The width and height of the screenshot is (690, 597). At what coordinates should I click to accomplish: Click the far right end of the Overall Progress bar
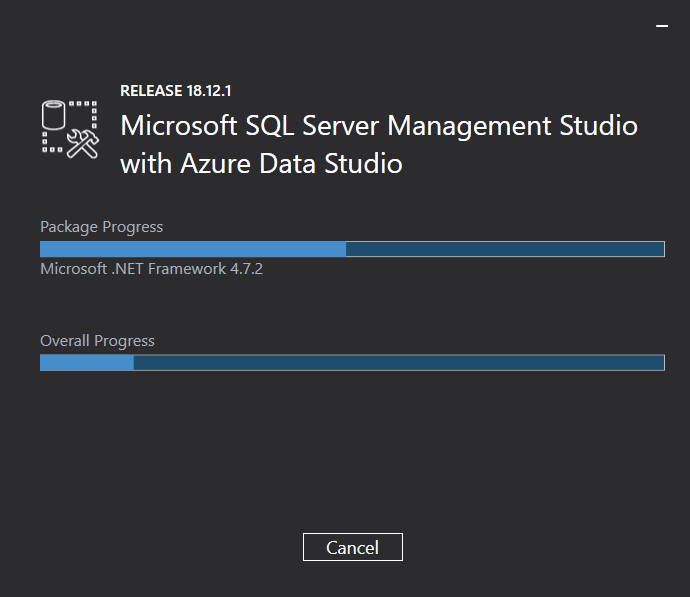coord(662,363)
